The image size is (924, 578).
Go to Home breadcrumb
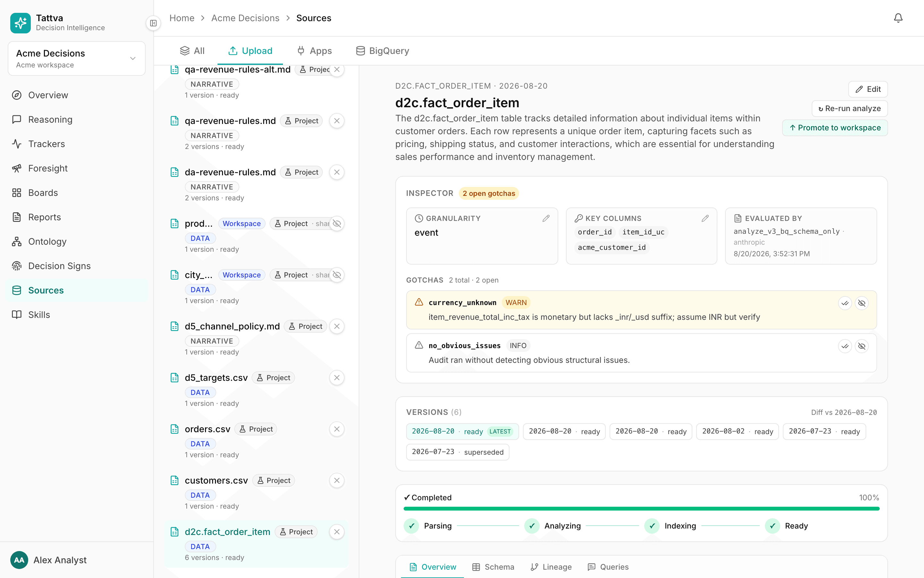coord(182,18)
